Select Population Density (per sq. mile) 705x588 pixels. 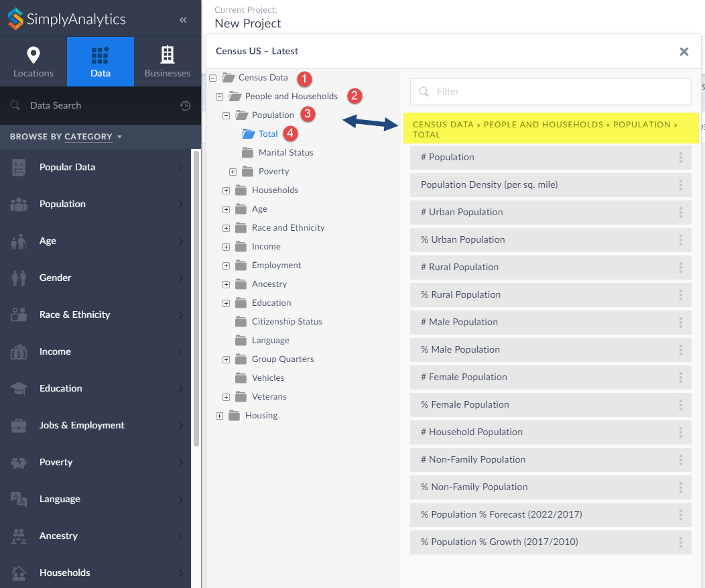click(x=550, y=185)
